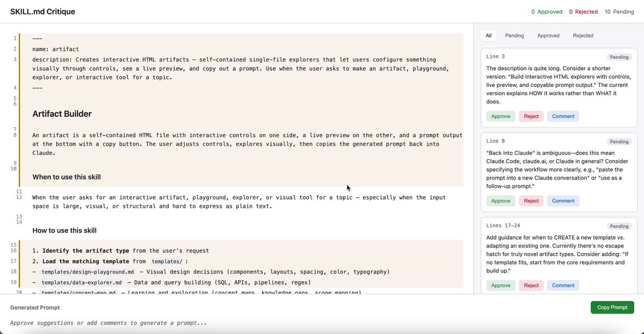Click the Pending badge on Line 8 card
Viewport: 644px width, 334px height.
[x=619, y=142]
